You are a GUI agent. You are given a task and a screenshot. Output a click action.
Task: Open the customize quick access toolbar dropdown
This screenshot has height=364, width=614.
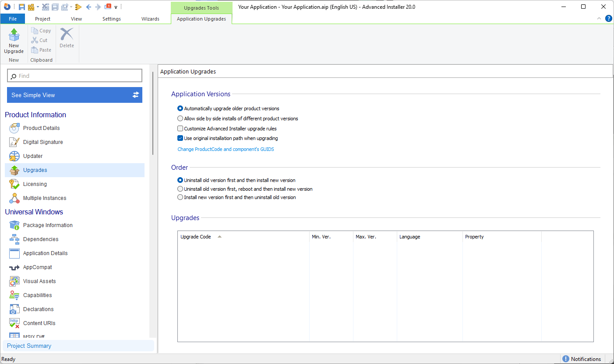pyautogui.click(x=116, y=7)
